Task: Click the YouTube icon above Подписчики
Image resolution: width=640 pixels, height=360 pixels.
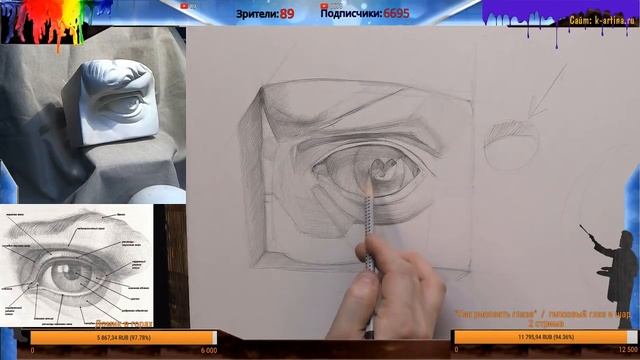Action: click(324, 6)
